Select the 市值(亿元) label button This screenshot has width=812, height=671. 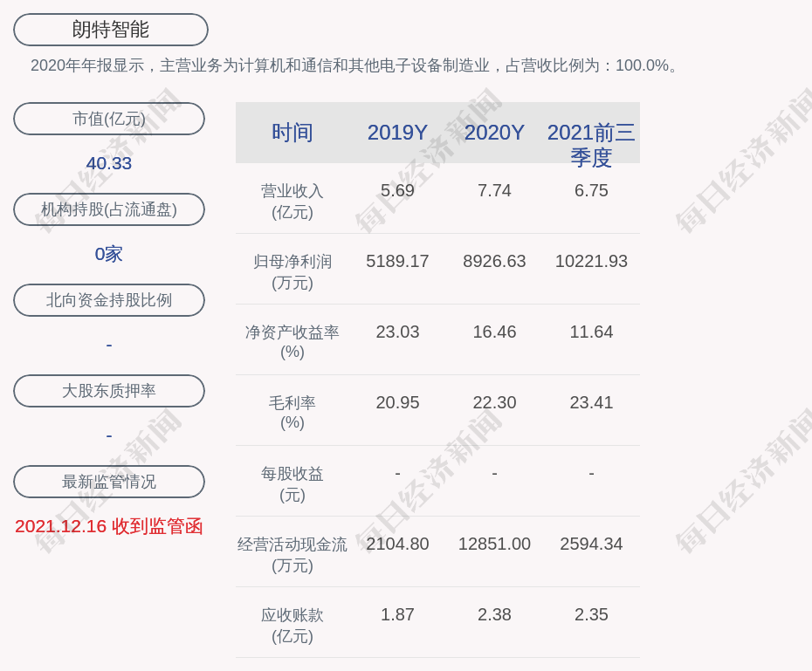[109, 119]
